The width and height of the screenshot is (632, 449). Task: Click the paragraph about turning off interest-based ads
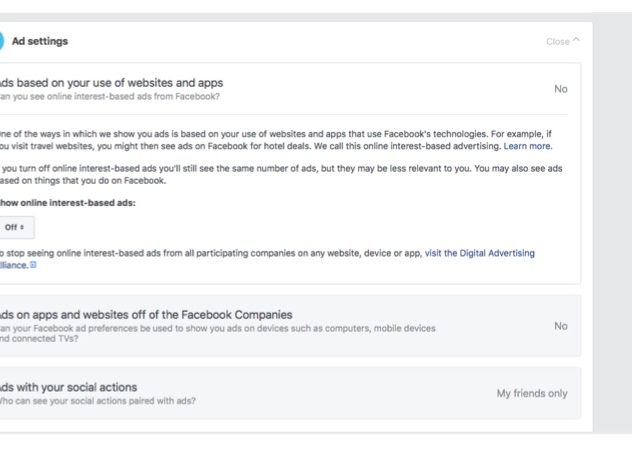[x=280, y=174]
